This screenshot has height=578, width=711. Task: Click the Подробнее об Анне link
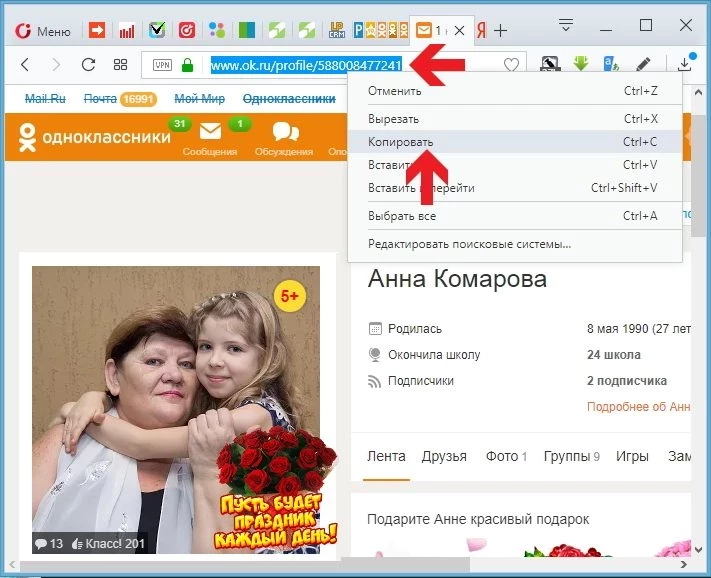[x=638, y=407]
